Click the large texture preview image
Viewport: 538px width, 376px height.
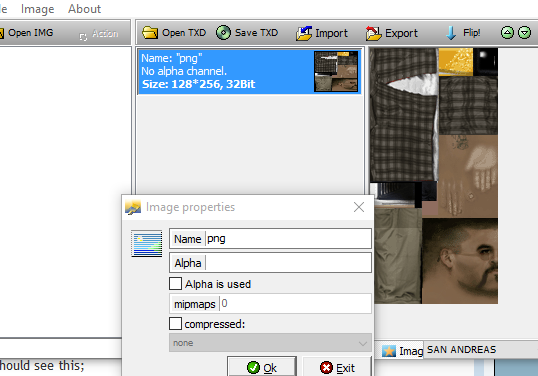coord(434,176)
